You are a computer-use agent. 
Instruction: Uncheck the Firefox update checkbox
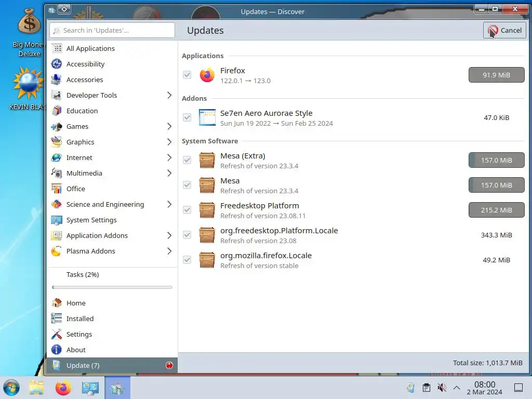[x=187, y=75]
